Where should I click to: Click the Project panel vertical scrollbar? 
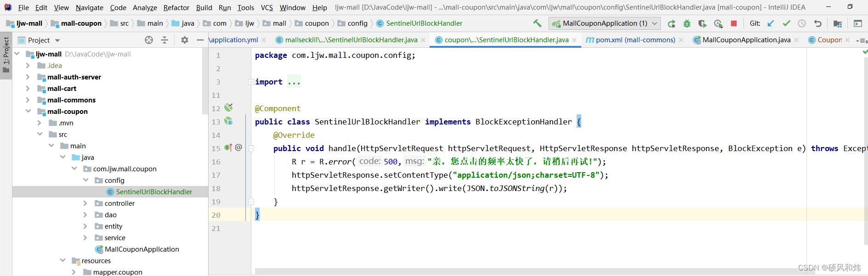205,81
